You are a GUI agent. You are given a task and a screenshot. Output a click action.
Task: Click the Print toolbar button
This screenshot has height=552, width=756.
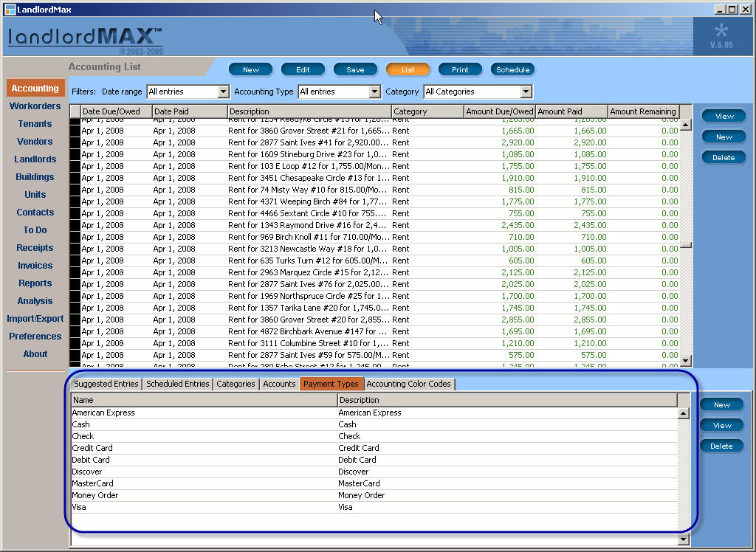click(460, 69)
